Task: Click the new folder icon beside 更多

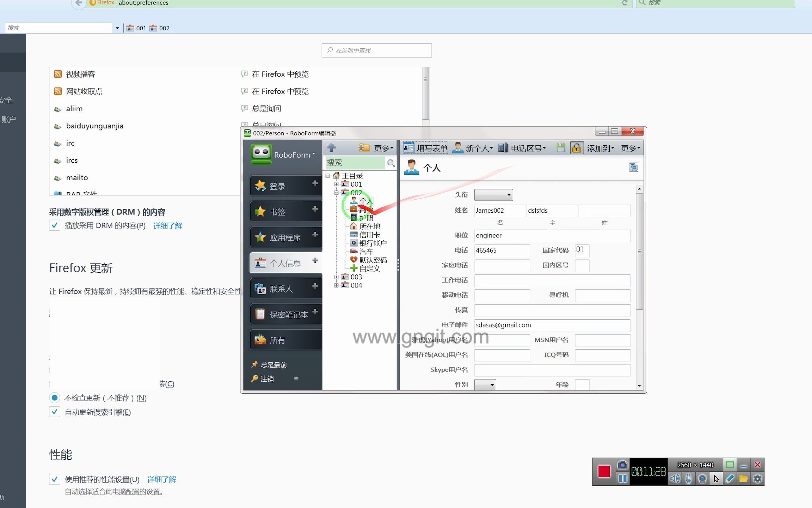Action: (x=364, y=147)
